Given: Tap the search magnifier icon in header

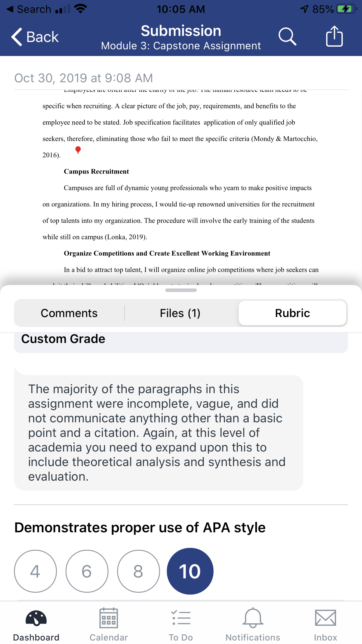Looking at the screenshot, I should 287,37.
